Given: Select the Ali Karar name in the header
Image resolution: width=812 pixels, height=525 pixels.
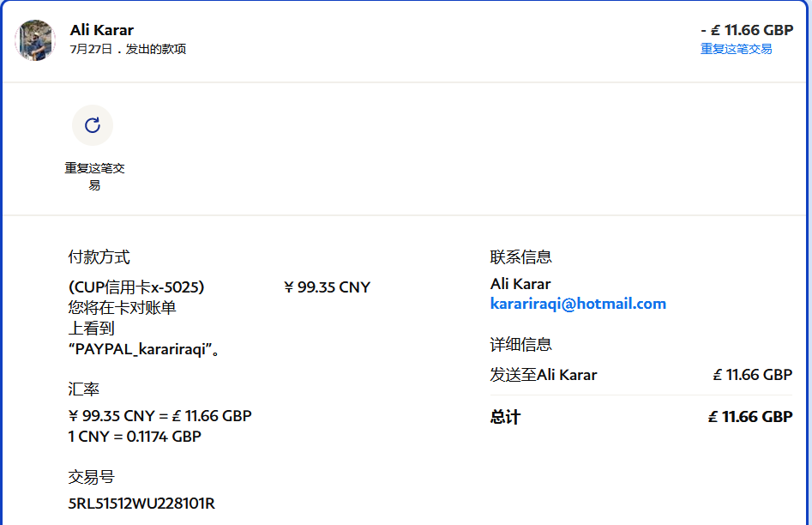Looking at the screenshot, I should pos(102,30).
